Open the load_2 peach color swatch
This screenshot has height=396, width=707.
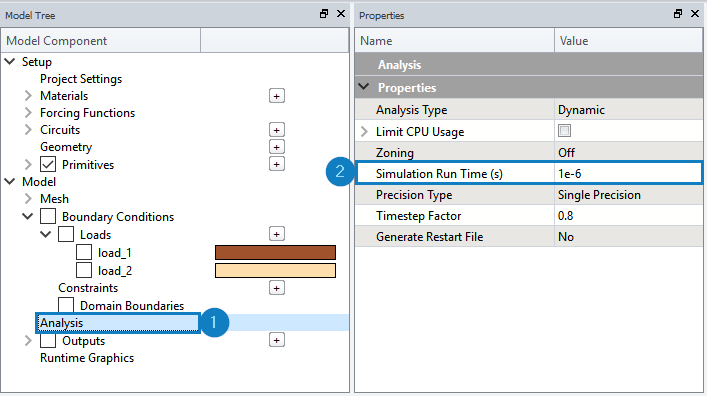tap(275, 271)
